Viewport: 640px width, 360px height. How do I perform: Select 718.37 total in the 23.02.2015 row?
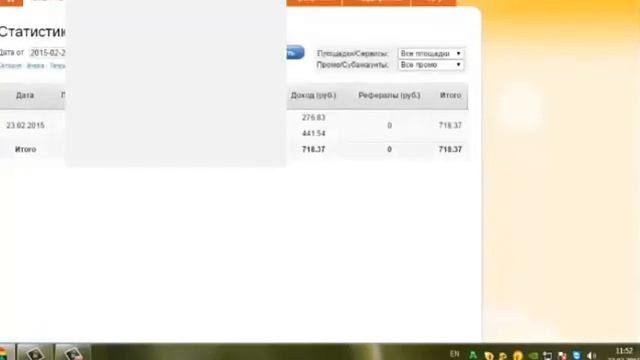(x=450, y=125)
